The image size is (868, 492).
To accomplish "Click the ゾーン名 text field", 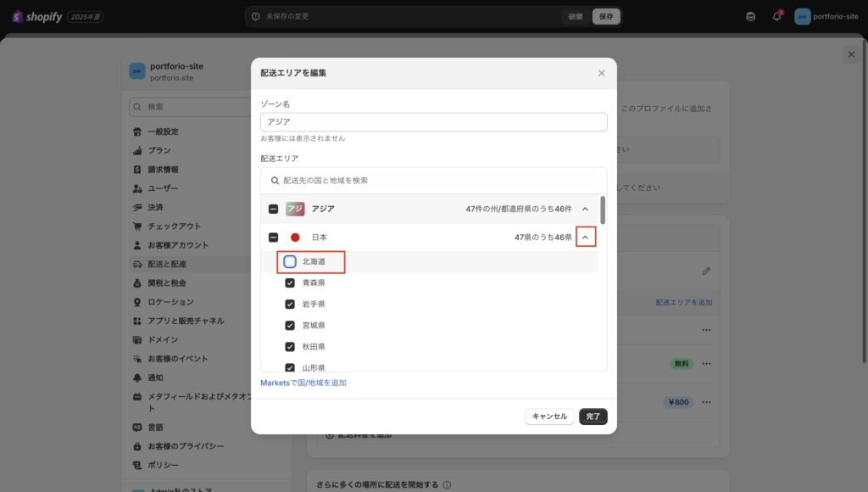I will (433, 122).
